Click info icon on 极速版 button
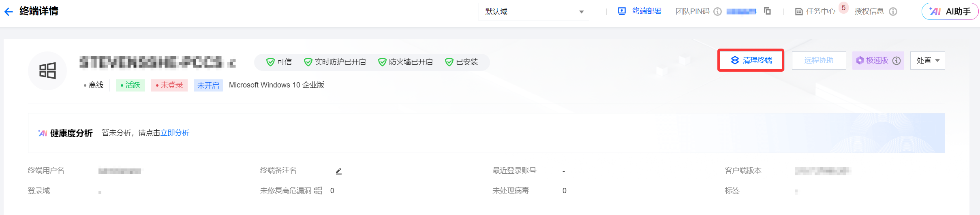This screenshot has width=980, height=215. click(897, 61)
